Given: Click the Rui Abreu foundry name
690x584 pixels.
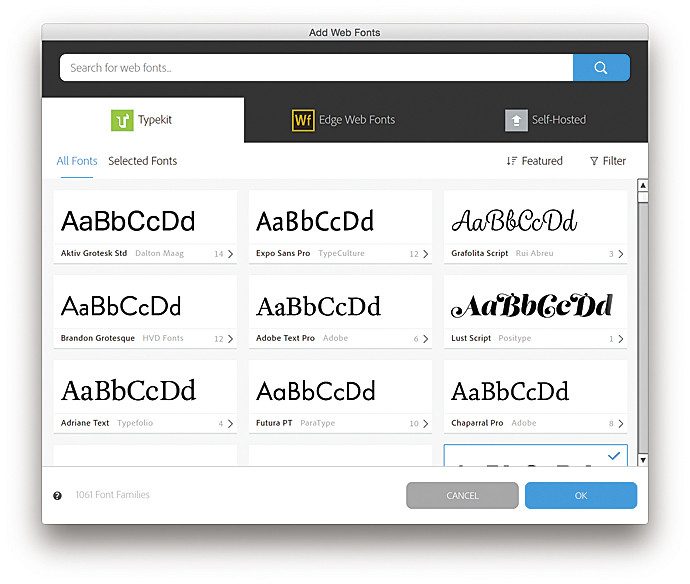Looking at the screenshot, I should point(535,253).
